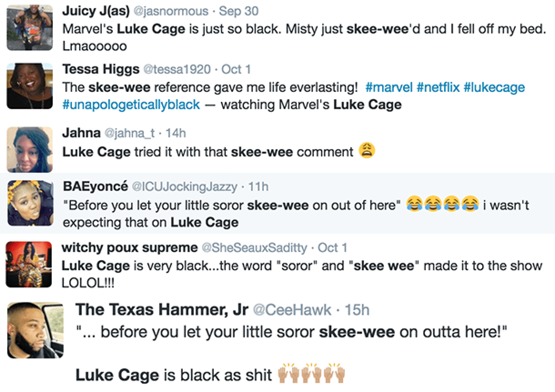Click the @SheSeauxSaditty handle

click(254, 247)
